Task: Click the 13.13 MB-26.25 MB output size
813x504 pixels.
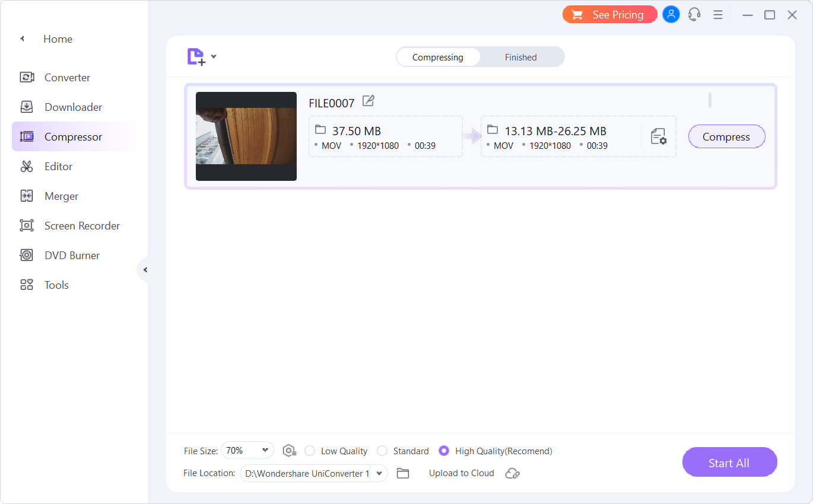Action: tap(555, 131)
